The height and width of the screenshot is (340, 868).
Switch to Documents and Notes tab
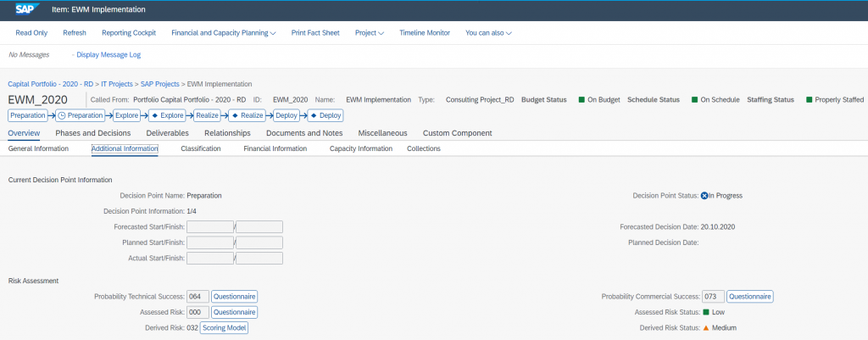click(x=304, y=133)
